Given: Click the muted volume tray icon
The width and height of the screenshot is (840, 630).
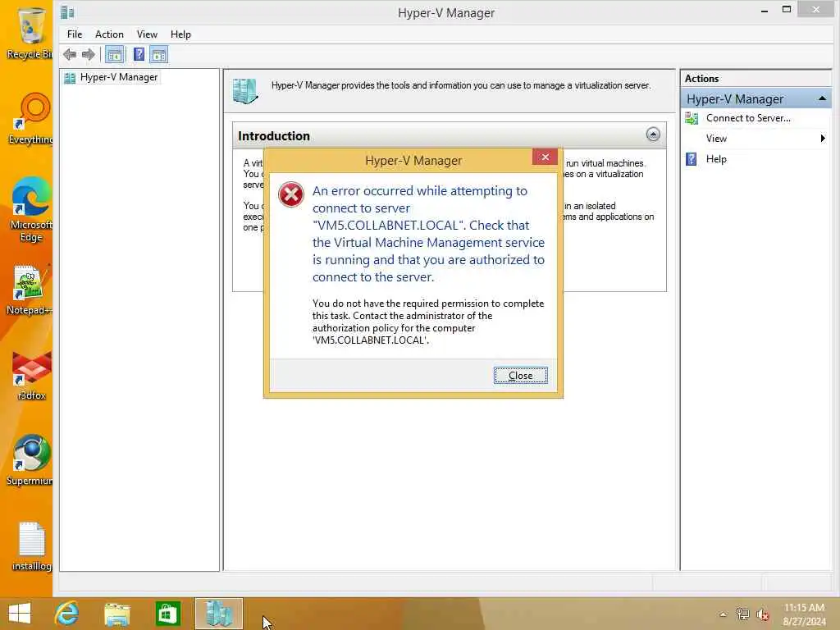Looking at the screenshot, I should pos(762,614).
